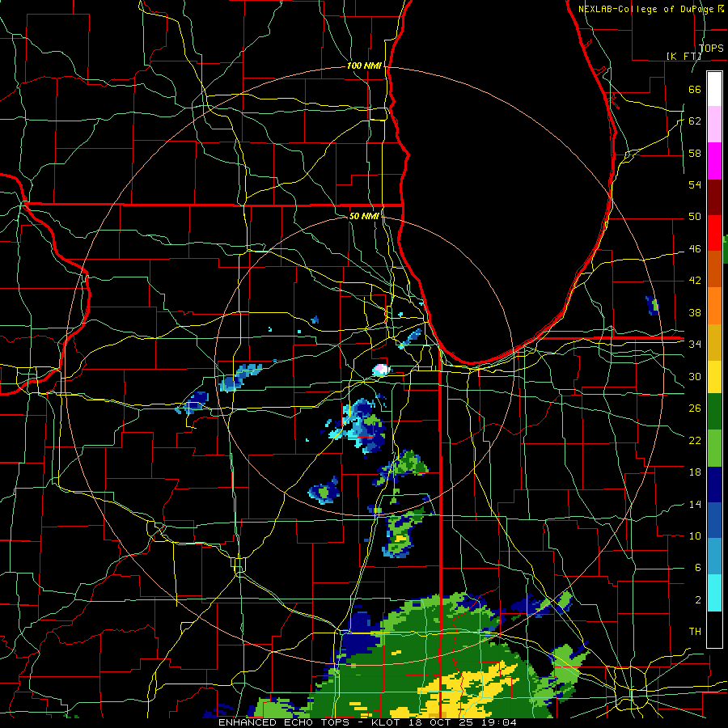Click the "TOPS" legend heading
This screenshot has height=728, width=728.
711,48
